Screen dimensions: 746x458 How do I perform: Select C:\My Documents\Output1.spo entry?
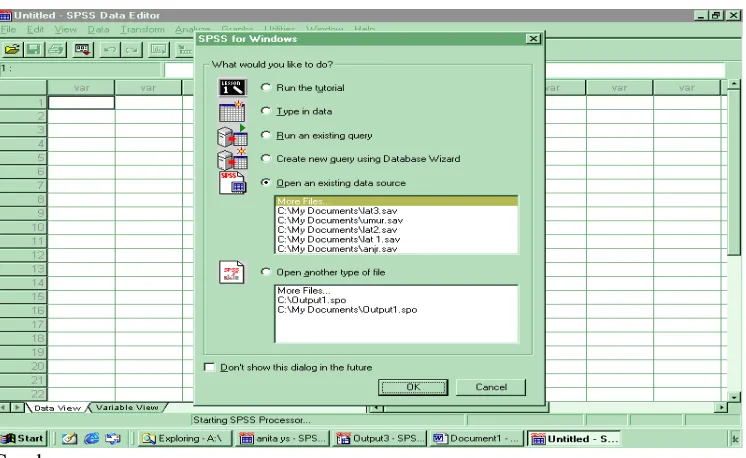click(396, 310)
